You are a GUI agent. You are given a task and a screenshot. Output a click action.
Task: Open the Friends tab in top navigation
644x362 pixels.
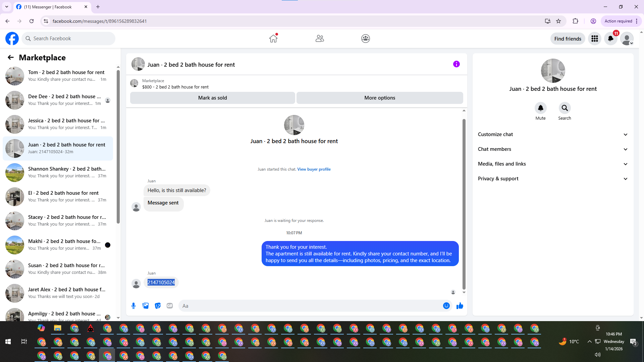pyautogui.click(x=320, y=39)
